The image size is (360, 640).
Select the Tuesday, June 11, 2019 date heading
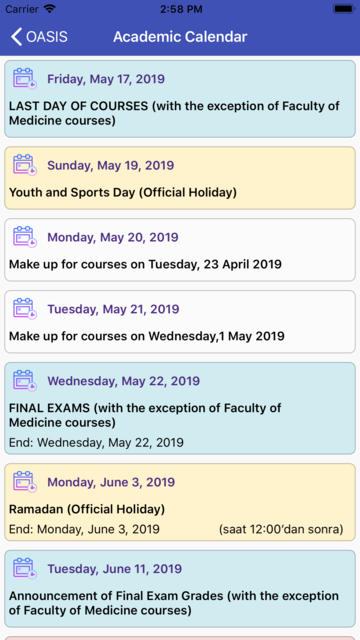pos(115,569)
